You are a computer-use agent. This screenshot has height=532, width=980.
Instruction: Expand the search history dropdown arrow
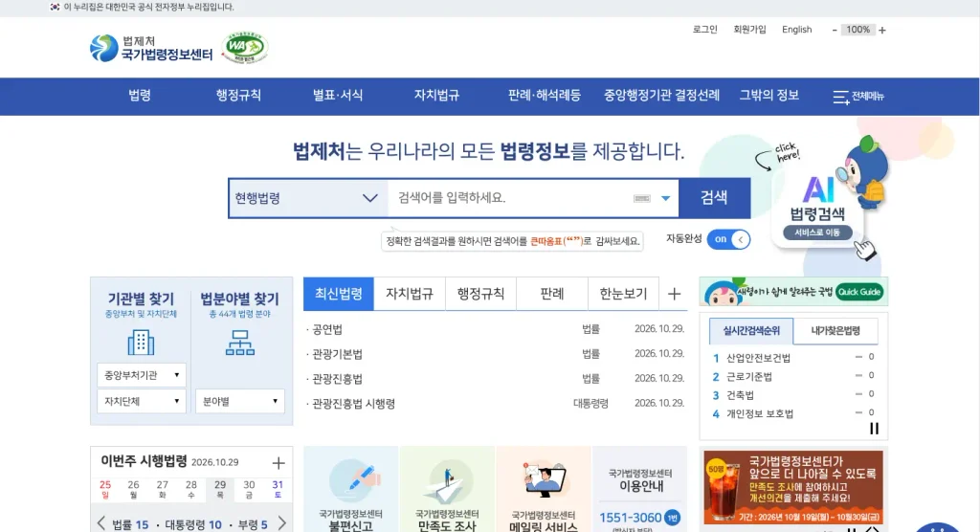666,198
